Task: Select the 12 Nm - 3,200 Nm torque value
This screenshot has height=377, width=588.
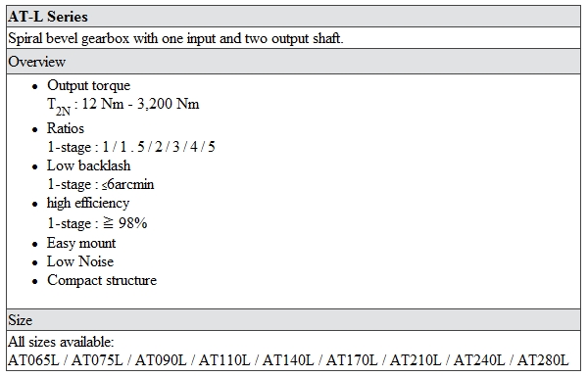Action: click(140, 104)
